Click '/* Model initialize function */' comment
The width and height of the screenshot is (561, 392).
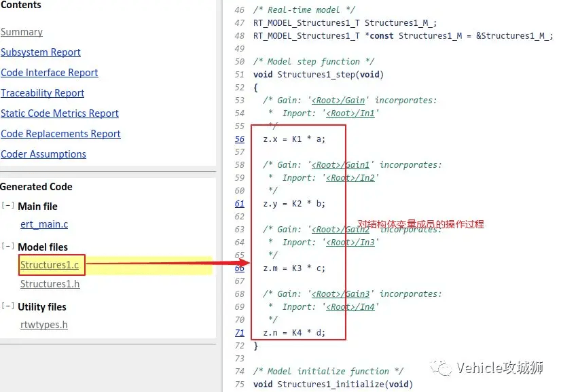328,372
